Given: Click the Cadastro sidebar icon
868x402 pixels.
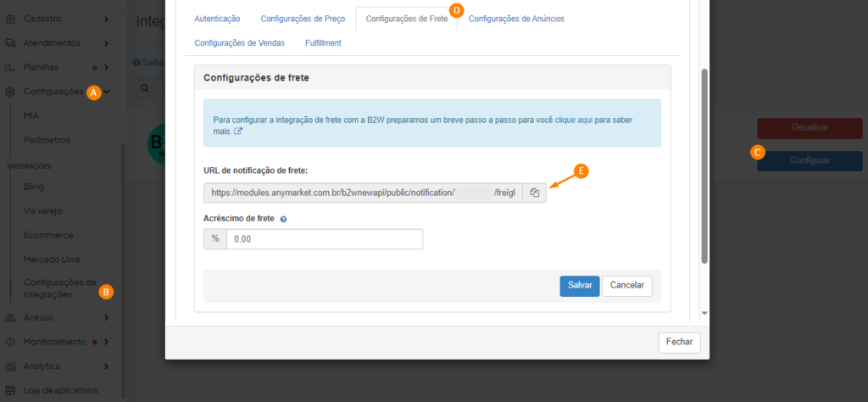Looking at the screenshot, I should [10, 19].
